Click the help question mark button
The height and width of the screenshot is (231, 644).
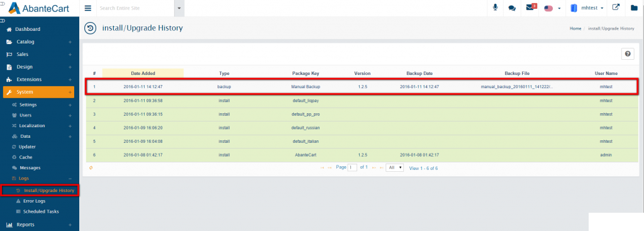coord(628,54)
